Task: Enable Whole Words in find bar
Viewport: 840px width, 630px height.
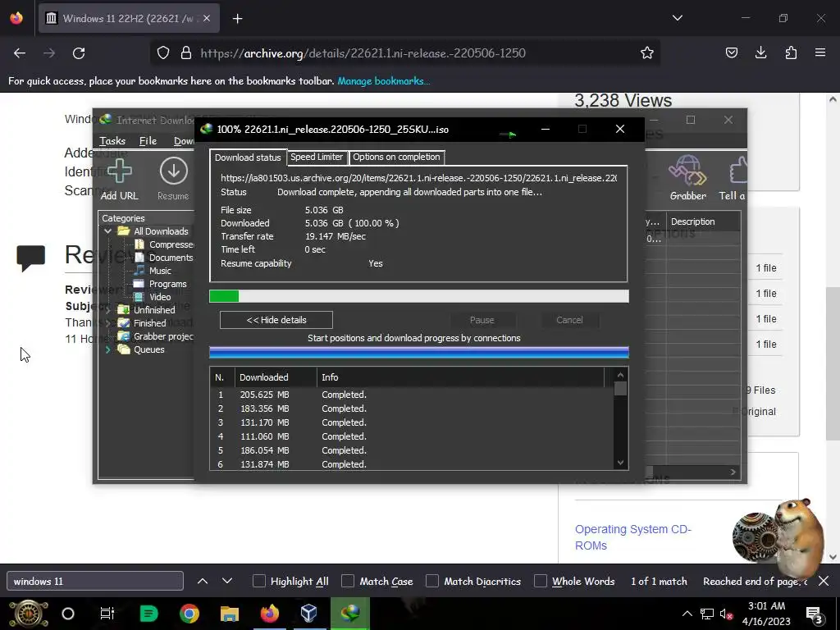Action: pyautogui.click(x=541, y=582)
